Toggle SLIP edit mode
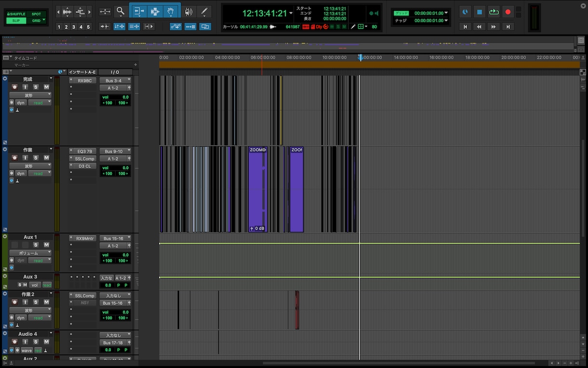 coord(16,21)
